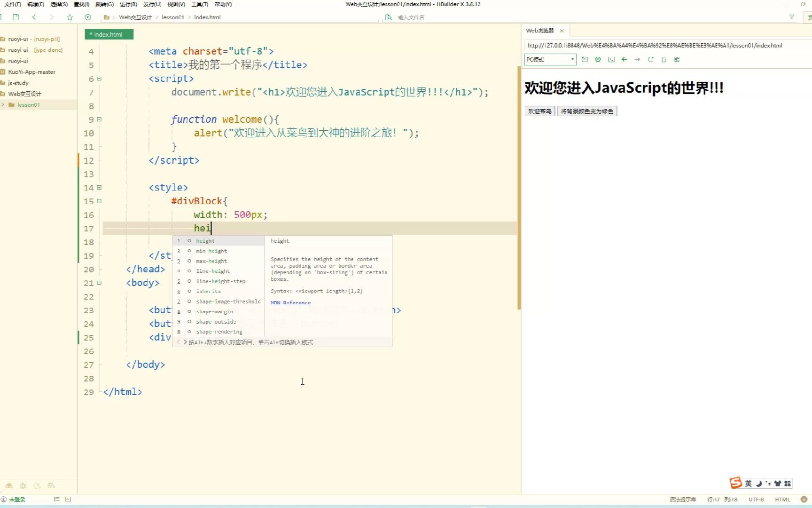Image resolution: width=812 pixels, height=508 pixels.
Task: Open the MDN Reference link
Action: pyautogui.click(x=290, y=303)
